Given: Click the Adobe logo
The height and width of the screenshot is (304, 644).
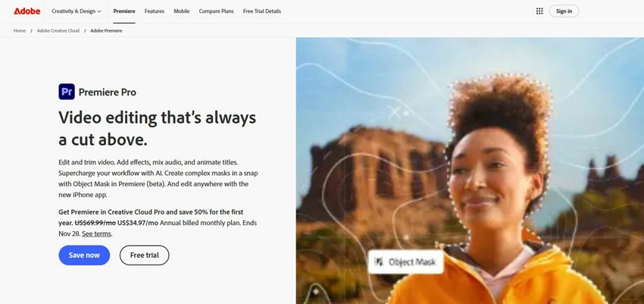Looking at the screenshot, I should point(27,11).
